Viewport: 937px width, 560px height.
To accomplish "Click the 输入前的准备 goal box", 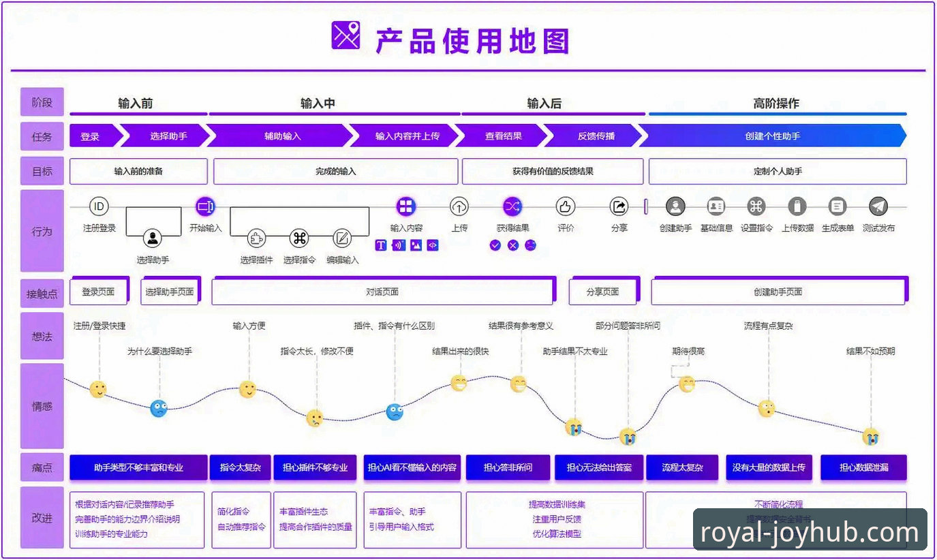I will 138,172.
